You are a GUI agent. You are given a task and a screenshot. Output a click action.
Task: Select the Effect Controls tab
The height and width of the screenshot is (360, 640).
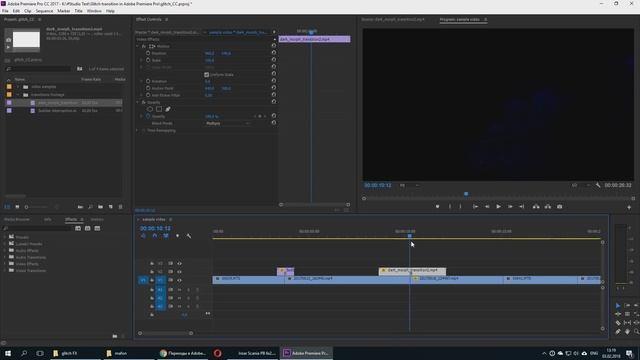click(x=149, y=20)
